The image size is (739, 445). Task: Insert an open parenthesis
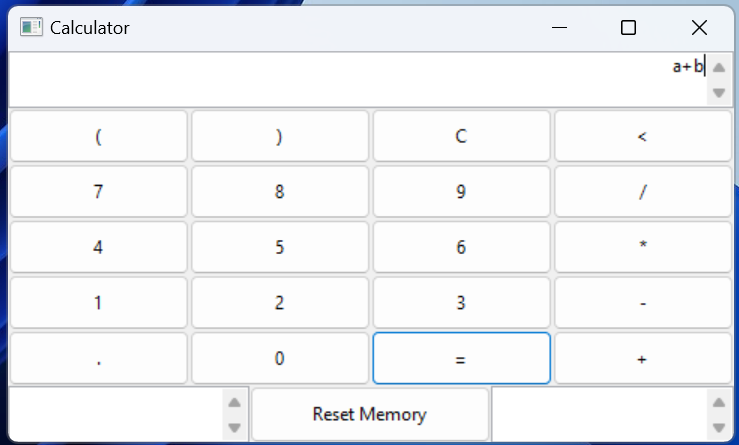click(x=98, y=137)
